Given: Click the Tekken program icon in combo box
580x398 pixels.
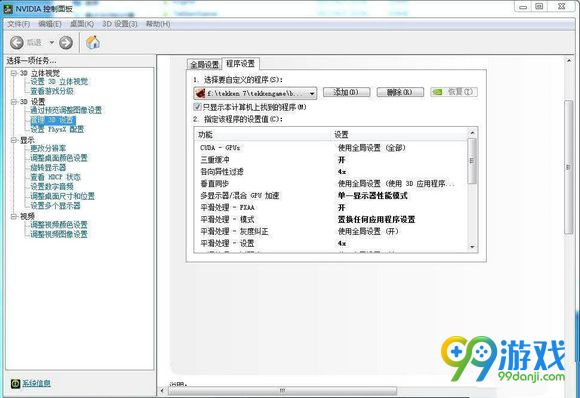Looking at the screenshot, I should [200, 93].
